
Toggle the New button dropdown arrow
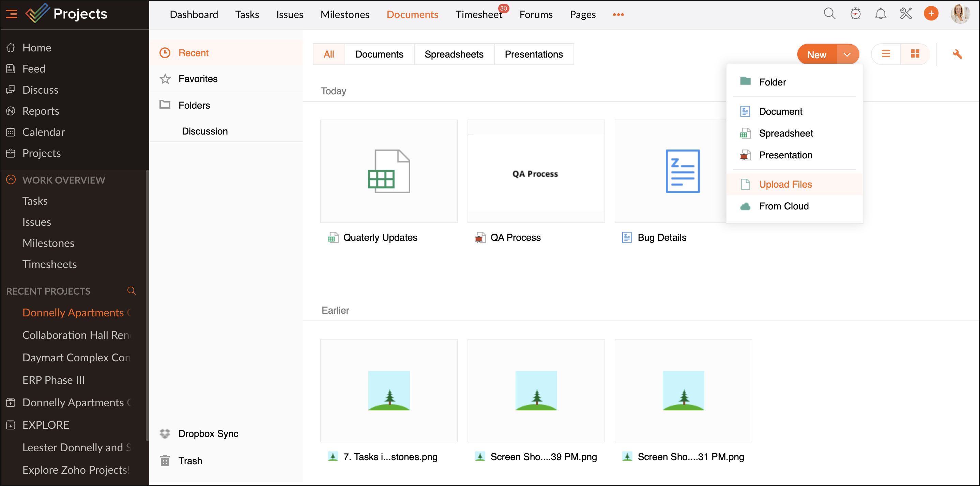coord(847,55)
